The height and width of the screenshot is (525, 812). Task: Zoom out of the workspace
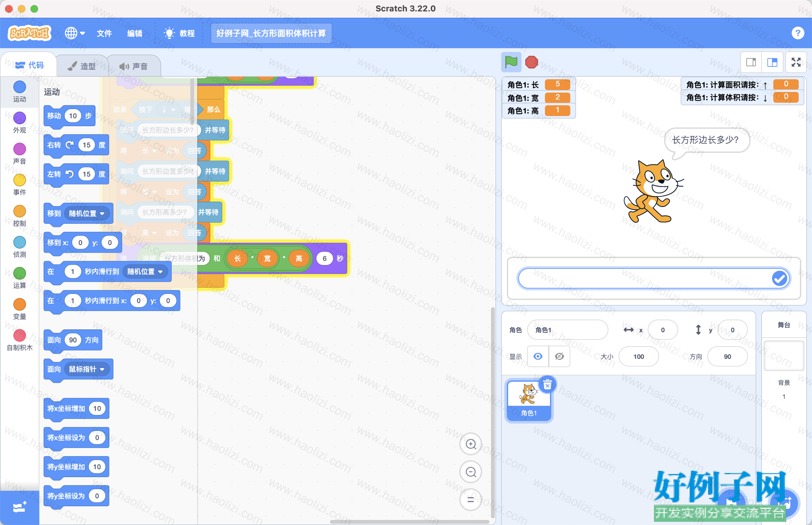coord(471,472)
